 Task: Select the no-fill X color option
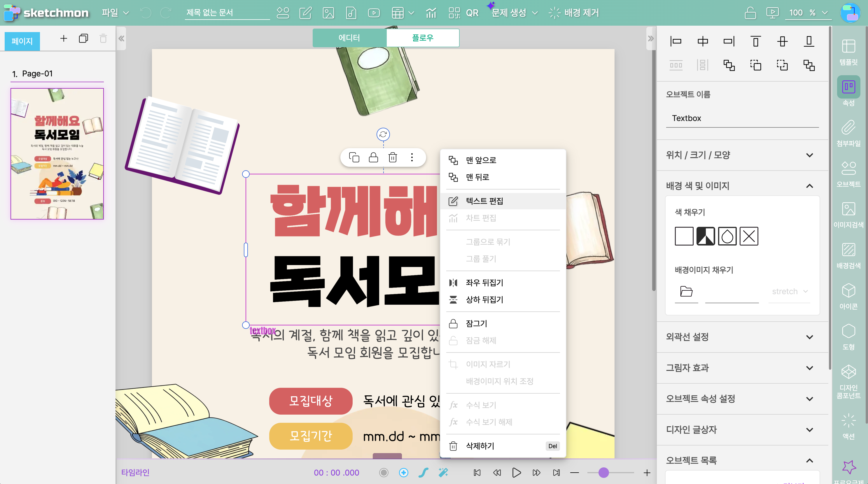pyautogui.click(x=749, y=236)
